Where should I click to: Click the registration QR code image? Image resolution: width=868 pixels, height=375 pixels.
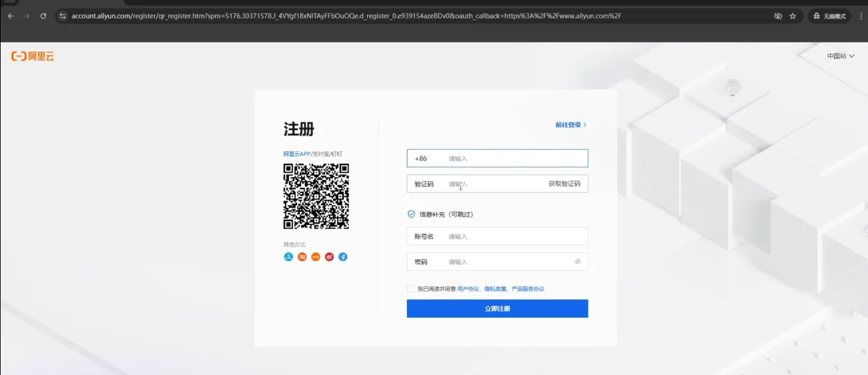(316, 196)
